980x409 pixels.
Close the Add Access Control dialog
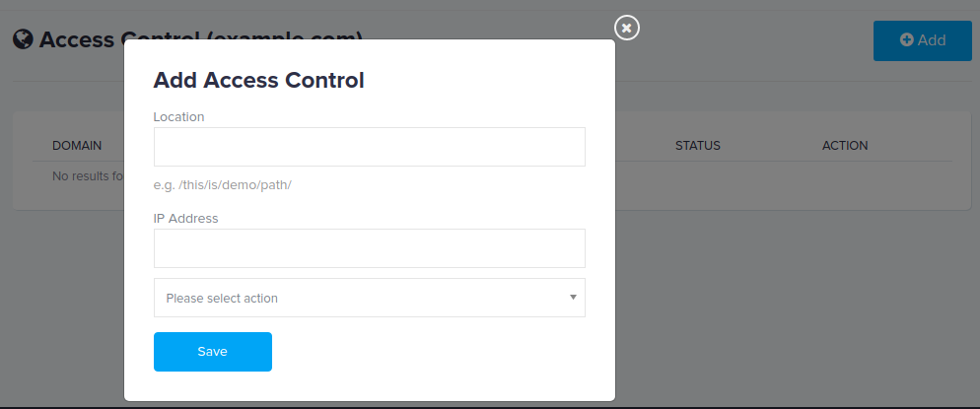click(627, 28)
